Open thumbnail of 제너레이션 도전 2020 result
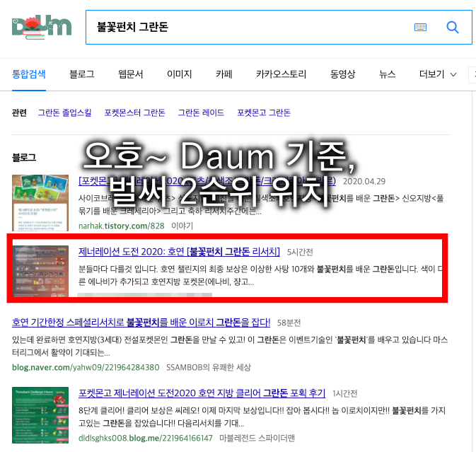Screen dimensions: 476x452 (x=40, y=271)
